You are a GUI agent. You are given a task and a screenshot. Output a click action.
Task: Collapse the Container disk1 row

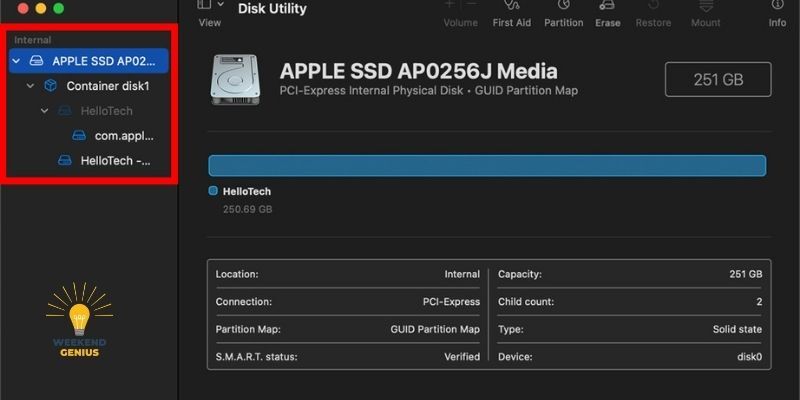point(31,86)
